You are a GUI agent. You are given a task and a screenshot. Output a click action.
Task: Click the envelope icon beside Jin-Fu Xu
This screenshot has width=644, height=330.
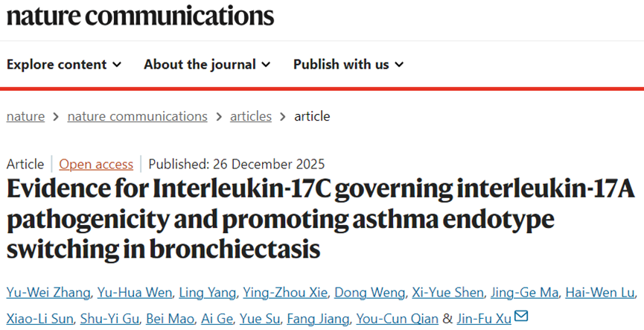(x=521, y=317)
